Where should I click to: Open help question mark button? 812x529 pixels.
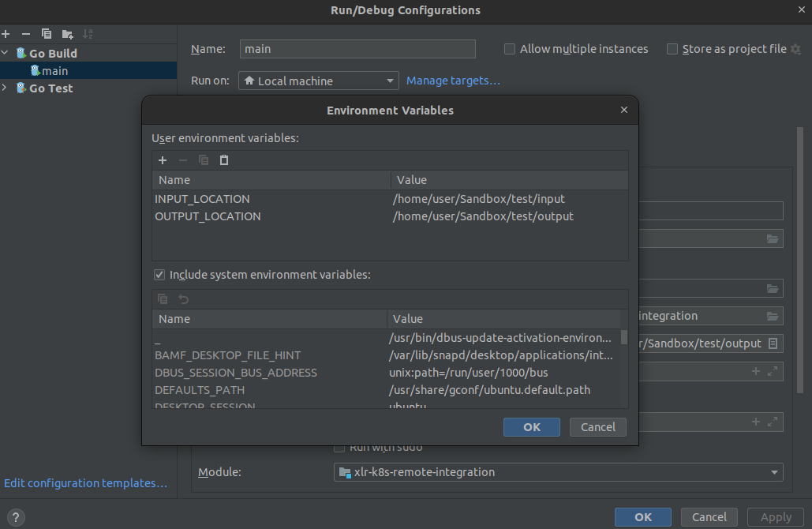(x=16, y=517)
